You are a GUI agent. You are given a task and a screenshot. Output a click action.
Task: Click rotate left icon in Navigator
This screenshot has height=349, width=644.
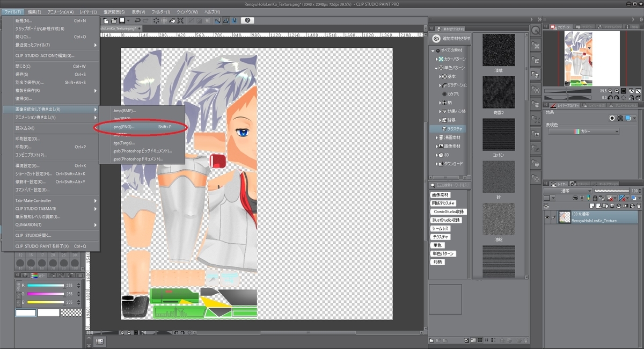(610, 97)
